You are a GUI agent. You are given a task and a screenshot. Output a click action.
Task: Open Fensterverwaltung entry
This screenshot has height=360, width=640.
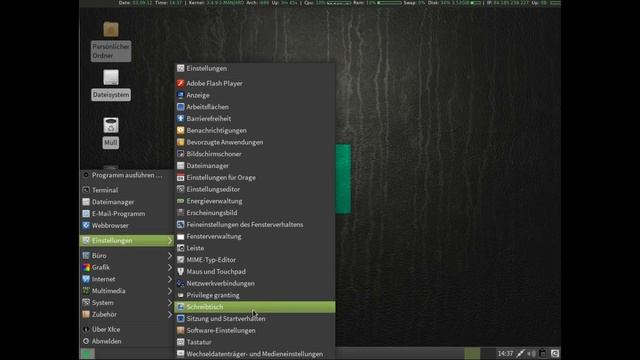tap(255, 236)
